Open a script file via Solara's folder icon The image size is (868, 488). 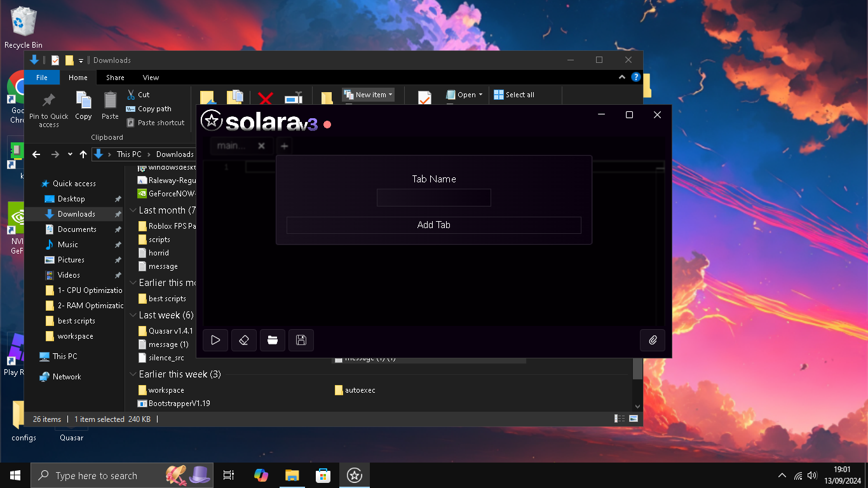click(273, 340)
